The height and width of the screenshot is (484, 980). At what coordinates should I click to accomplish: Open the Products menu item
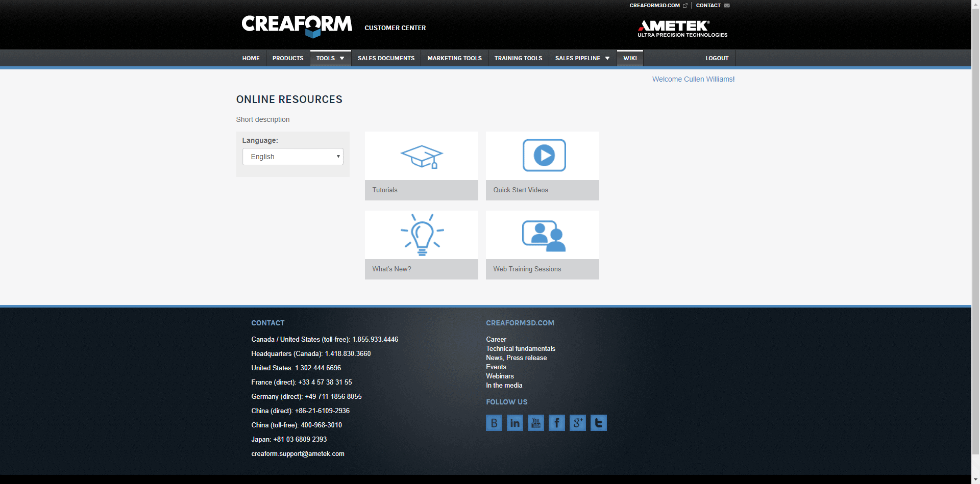288,58
